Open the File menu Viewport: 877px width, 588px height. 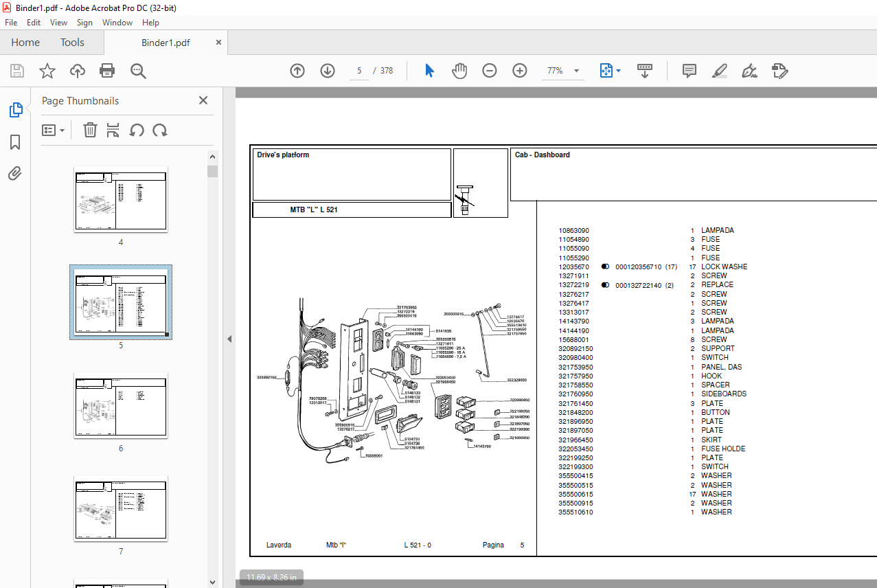tap(11, 23)
